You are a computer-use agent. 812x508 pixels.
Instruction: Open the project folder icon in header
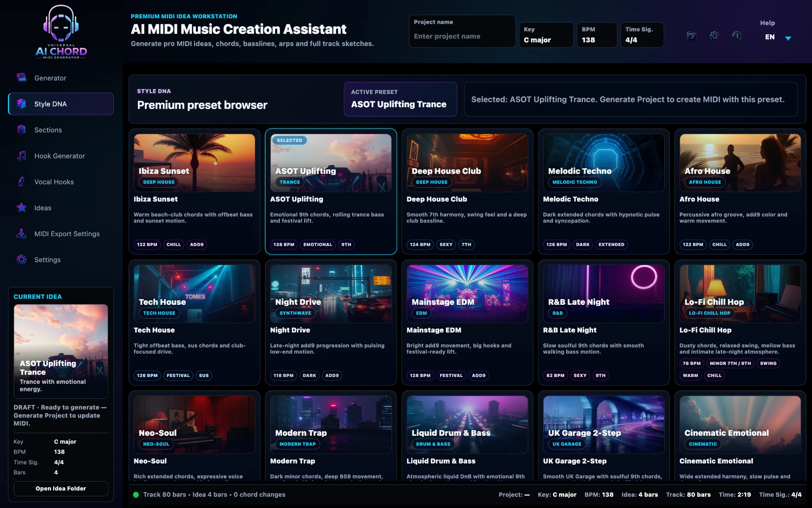691,36
